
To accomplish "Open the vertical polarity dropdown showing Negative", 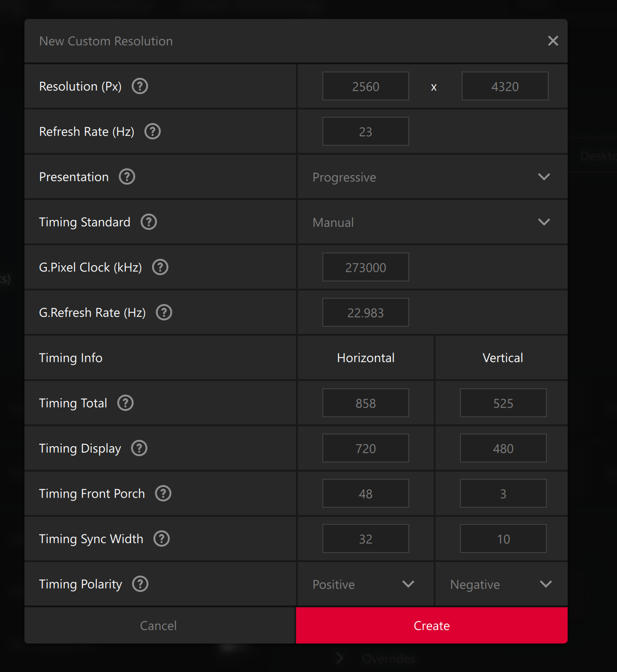I will tap(501, 584).
